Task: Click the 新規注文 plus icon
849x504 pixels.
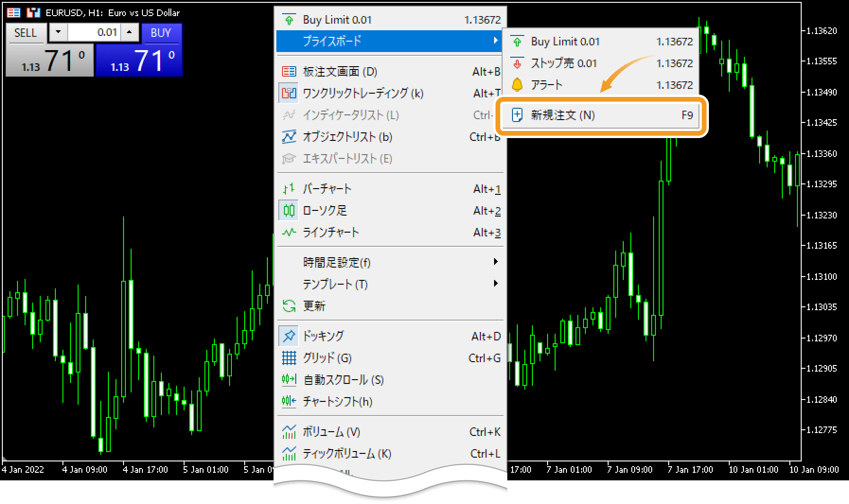Action: click(517, 115)
